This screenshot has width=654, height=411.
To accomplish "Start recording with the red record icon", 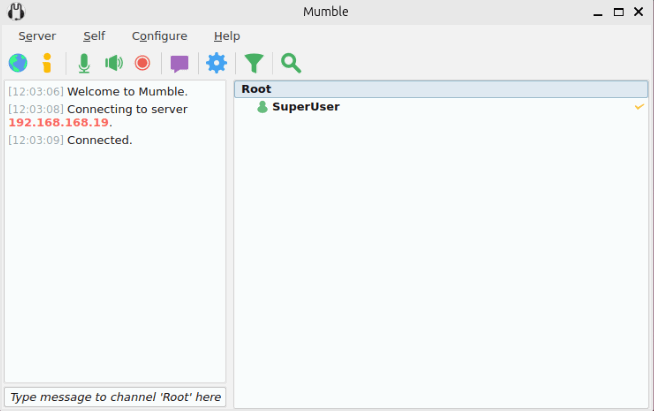I will 142,63.
